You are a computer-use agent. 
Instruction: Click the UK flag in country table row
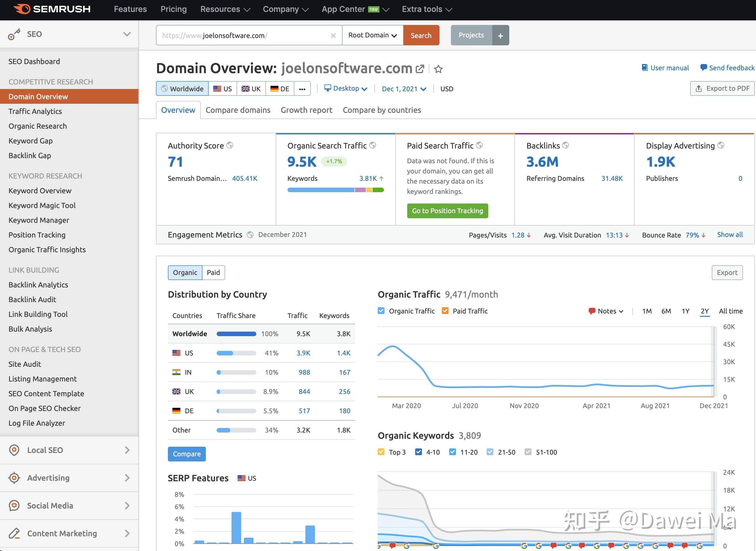point(176,392)
